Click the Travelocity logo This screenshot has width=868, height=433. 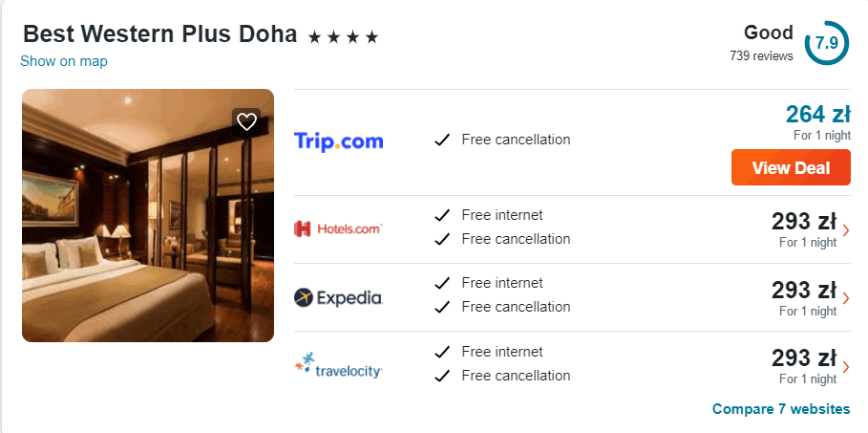[x=338, y=365]
